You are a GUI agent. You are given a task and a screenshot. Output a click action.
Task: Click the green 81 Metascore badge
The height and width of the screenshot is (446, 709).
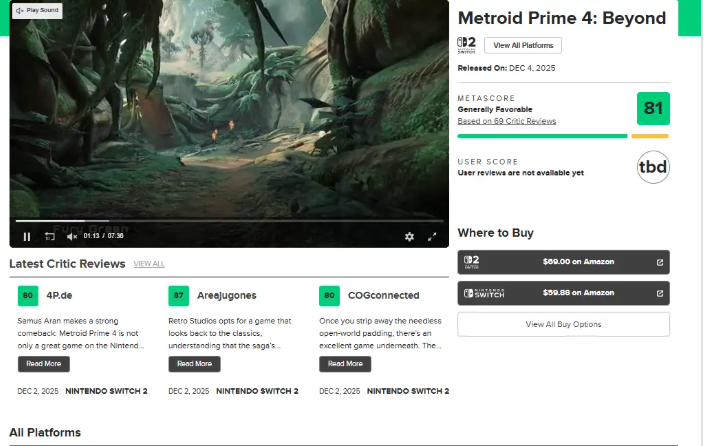(653, 108)
